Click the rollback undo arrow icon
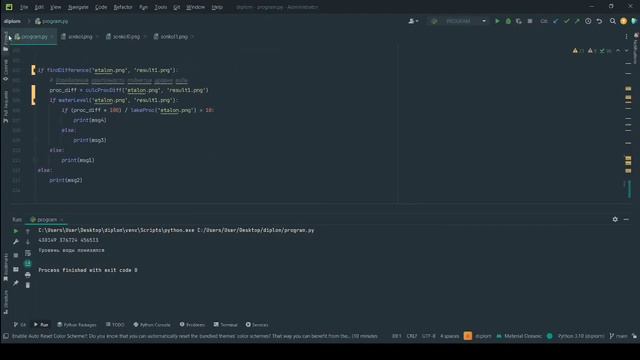Screen dimensions: 640x360 click(x=599, y=21)
